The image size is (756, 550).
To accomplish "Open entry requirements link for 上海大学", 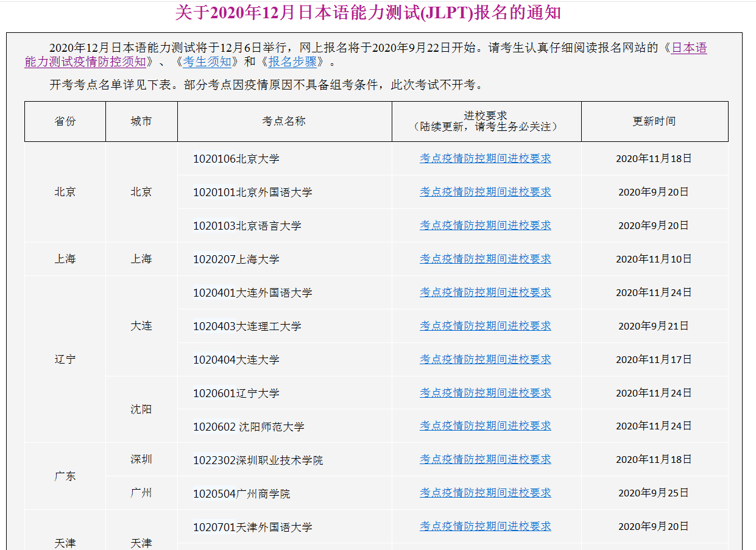I will (485, 259).
